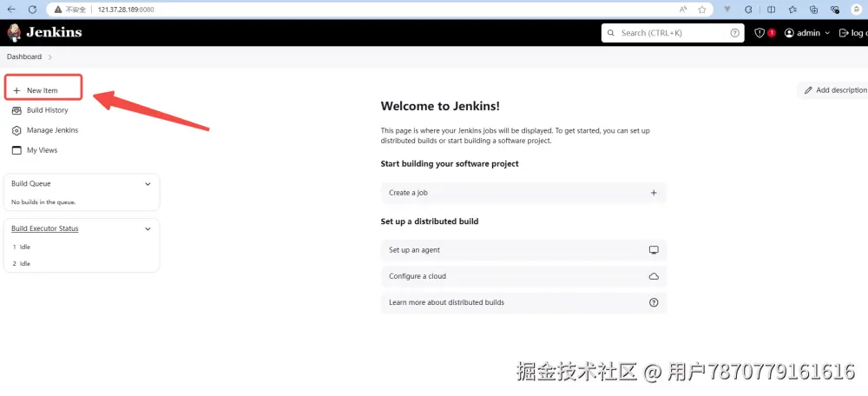Expand the Dashboard breadcrumb chevron
The image size is (868, 396).
(x=49, y=56)
